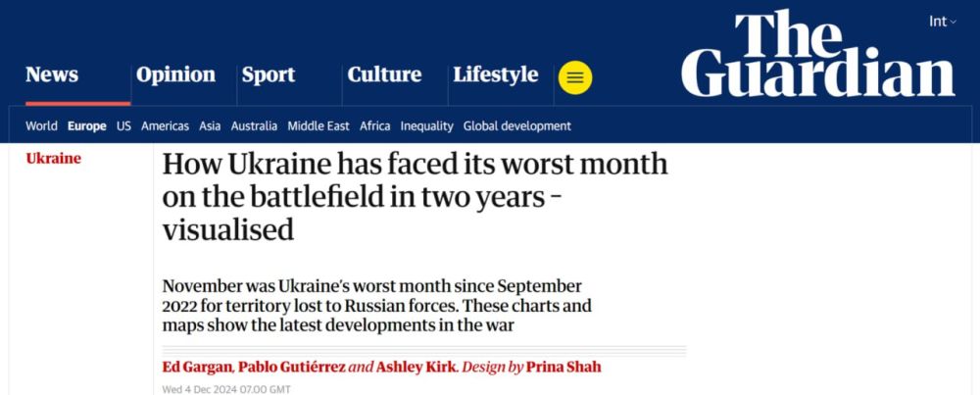
Task: Open the red Ukraine topic tag
Action: 53,159
